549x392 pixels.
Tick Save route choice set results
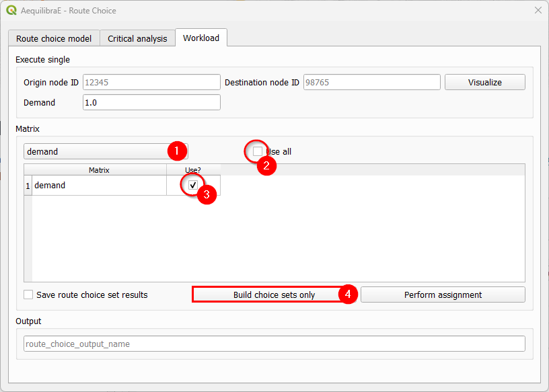pyautogui.click(x=28, y=295)
